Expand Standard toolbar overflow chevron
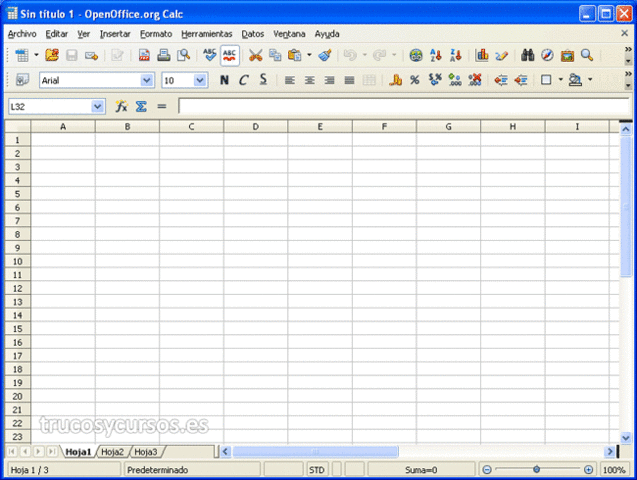The width and height of the screenshot is (637, 480). [x=628, y=49]
